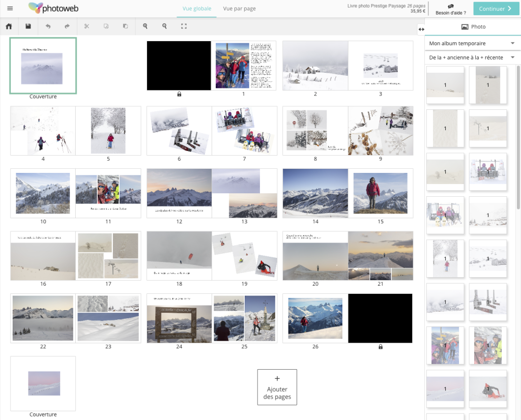Click the photoweb logo
521x420 pixels.
53,8
